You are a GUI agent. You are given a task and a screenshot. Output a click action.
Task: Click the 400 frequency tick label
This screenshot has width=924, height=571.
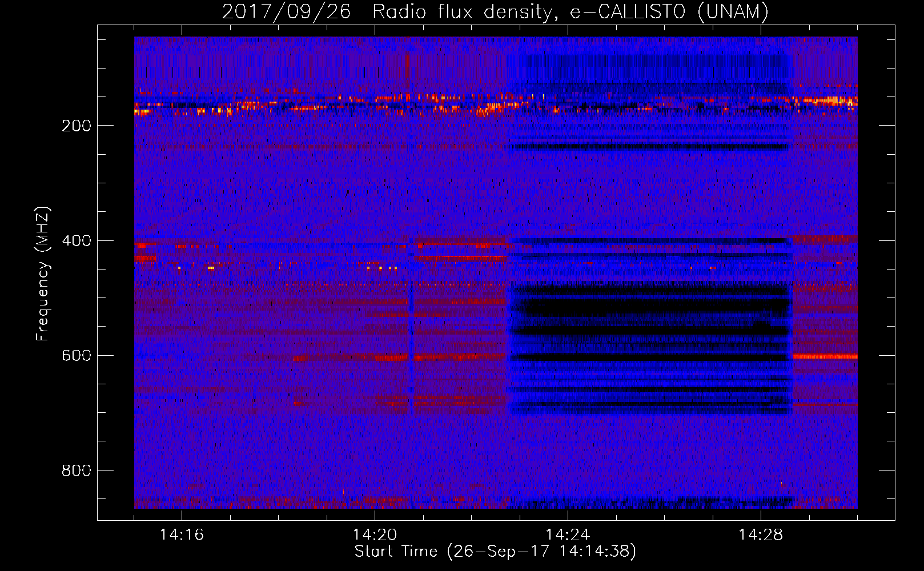[77, 240]
